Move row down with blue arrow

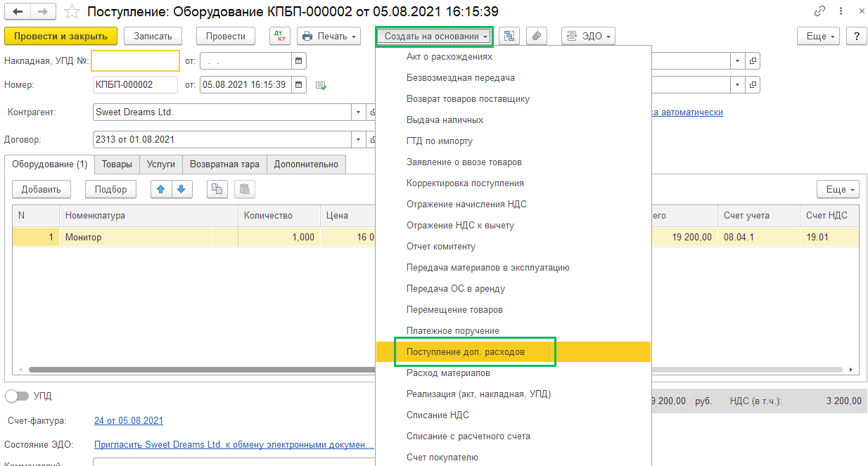pos(181,189)
